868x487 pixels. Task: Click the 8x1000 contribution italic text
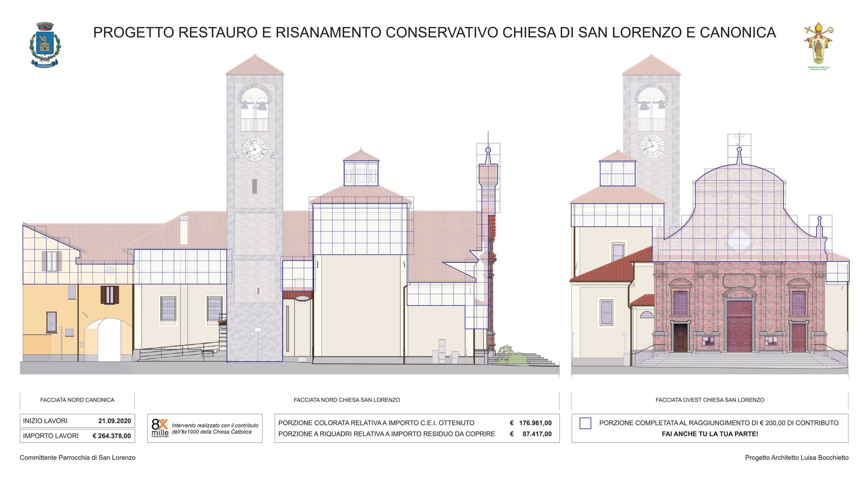215,429
